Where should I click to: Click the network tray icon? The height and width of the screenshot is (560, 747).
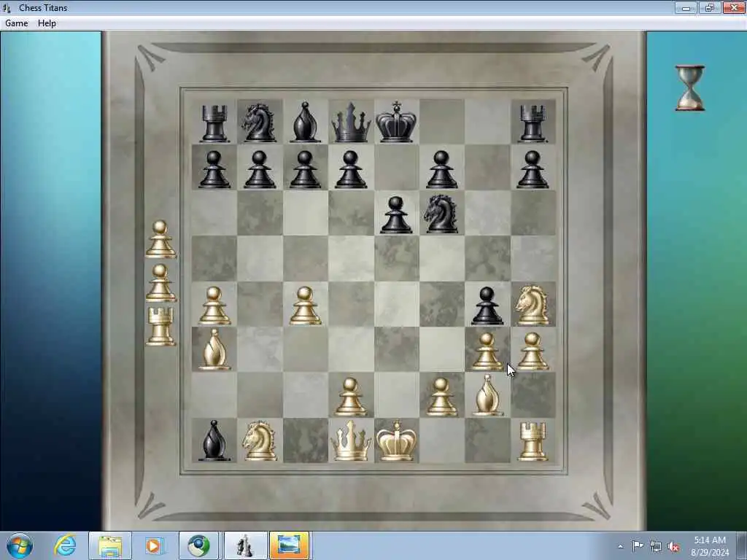(x=656, y=546)
